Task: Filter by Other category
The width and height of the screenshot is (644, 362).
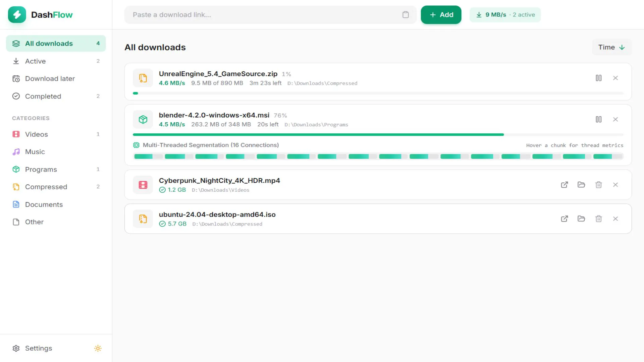Action: (56, 222)
